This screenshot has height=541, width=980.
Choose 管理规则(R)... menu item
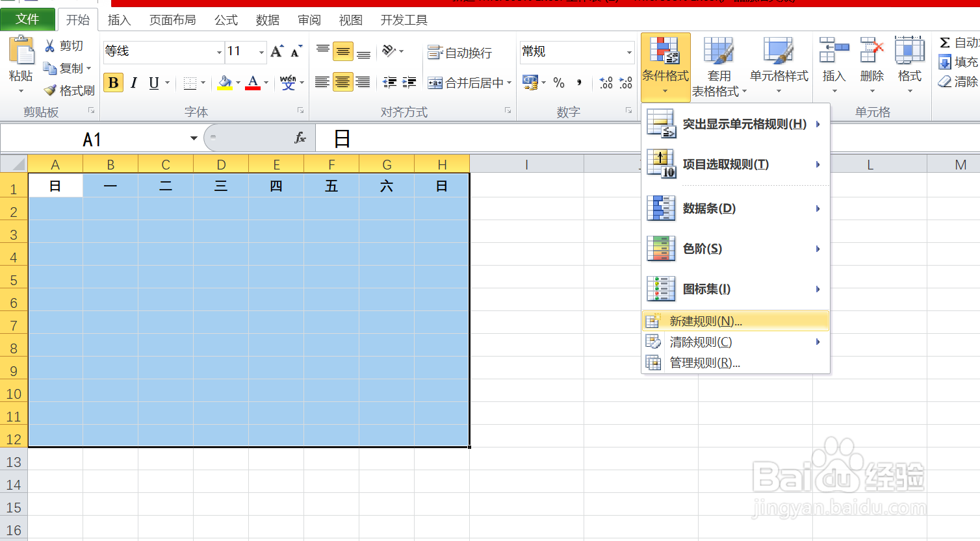(x=736, y=362)
